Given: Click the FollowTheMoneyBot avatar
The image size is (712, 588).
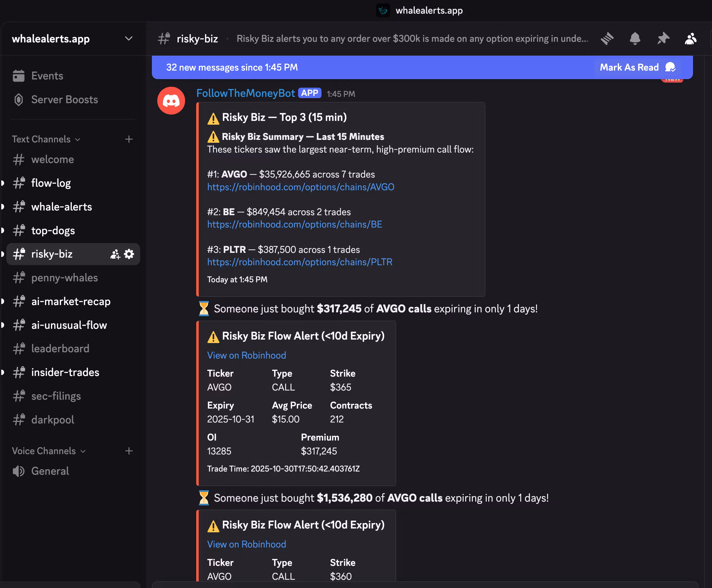Looking at the screenshot, I should 171,101.
